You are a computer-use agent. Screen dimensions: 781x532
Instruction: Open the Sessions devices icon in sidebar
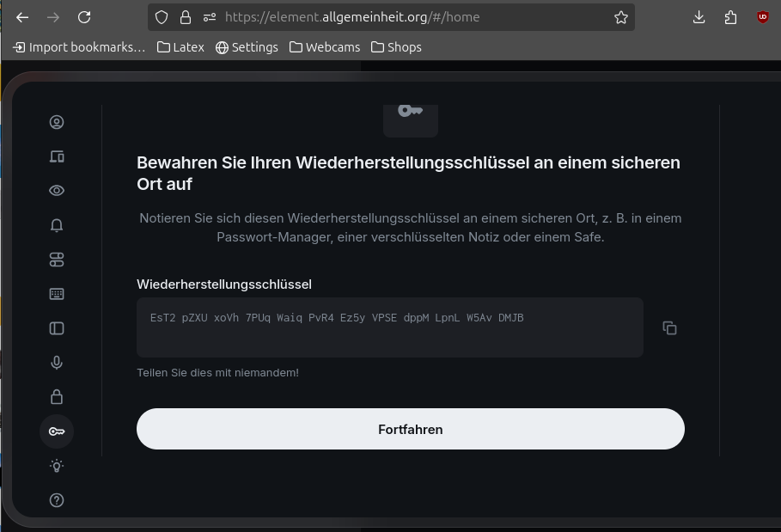[57, 156]
